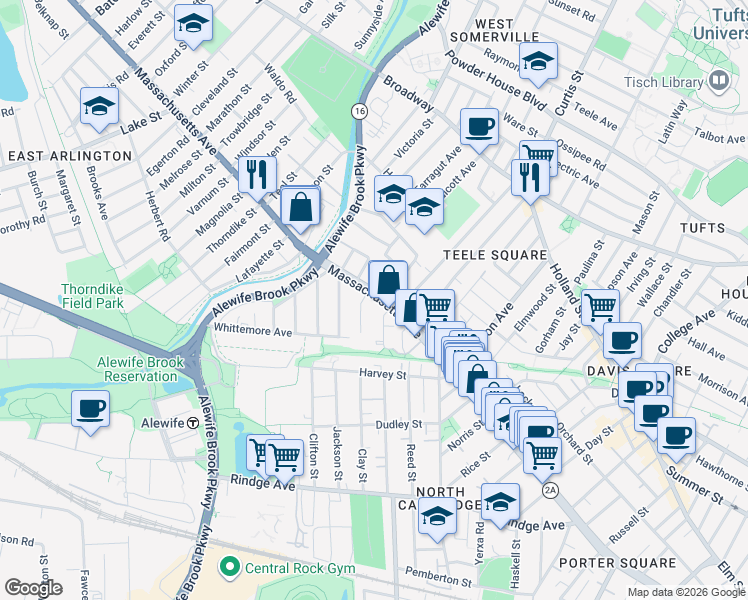Click the 'Holland St' street label
This screenshot has height=600, width=748.
point(565,289)
